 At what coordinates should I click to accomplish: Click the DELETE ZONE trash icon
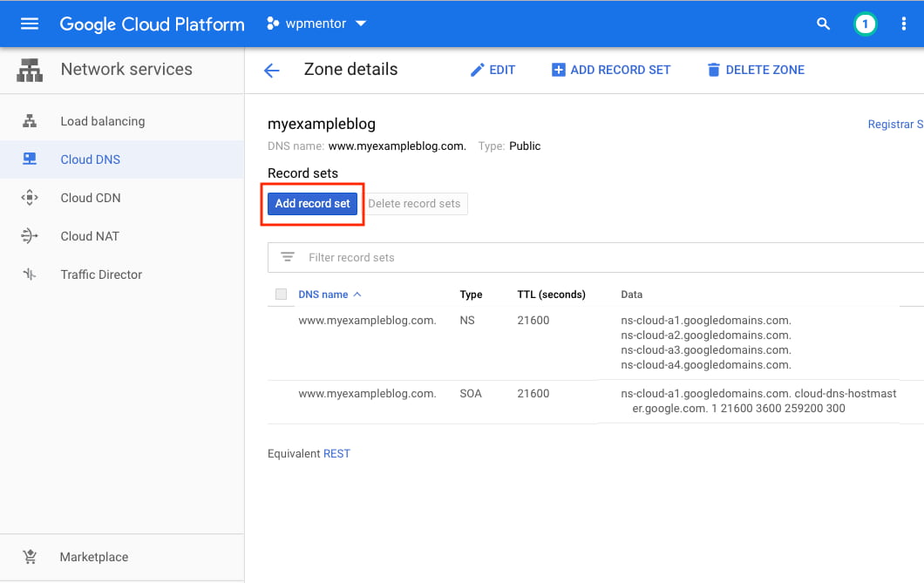click(x=714, y=70)
